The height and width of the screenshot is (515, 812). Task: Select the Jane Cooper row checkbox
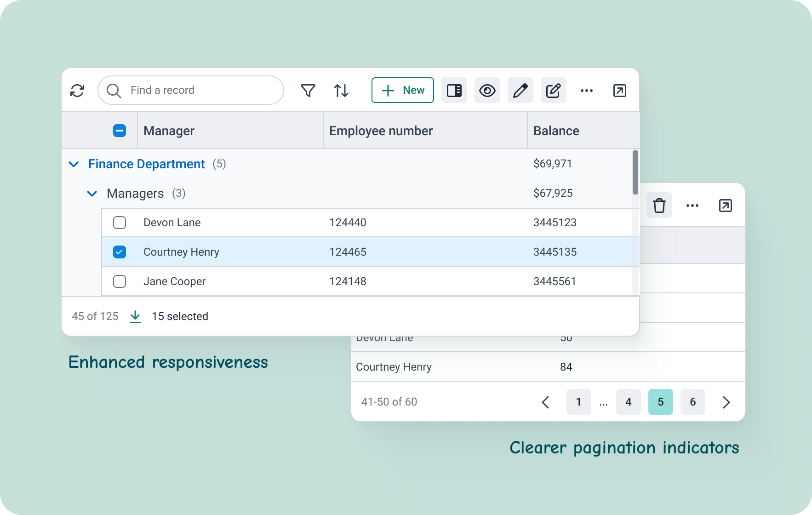pos(120,281)
